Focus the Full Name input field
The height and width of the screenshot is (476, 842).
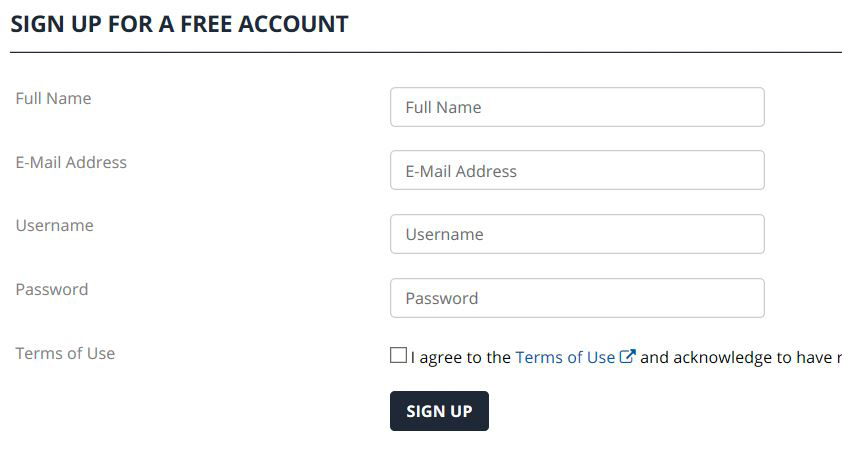(x=577, y=107)
